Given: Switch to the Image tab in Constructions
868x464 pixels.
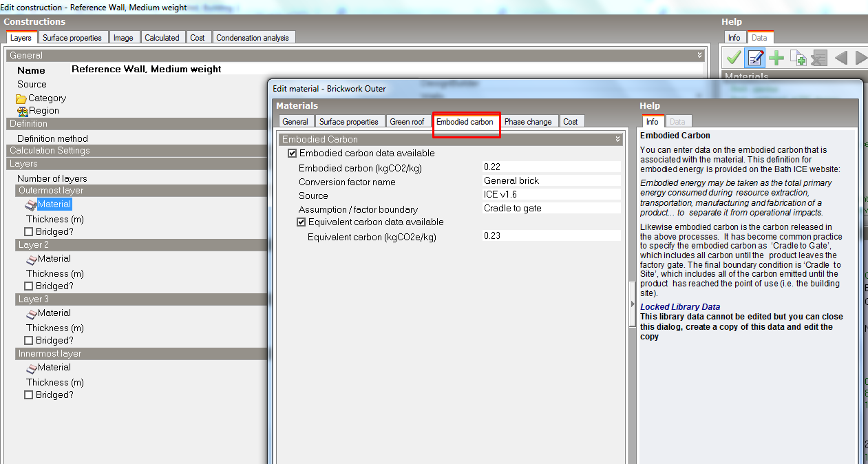Looking at the screenshot, I should coord(123,38).
